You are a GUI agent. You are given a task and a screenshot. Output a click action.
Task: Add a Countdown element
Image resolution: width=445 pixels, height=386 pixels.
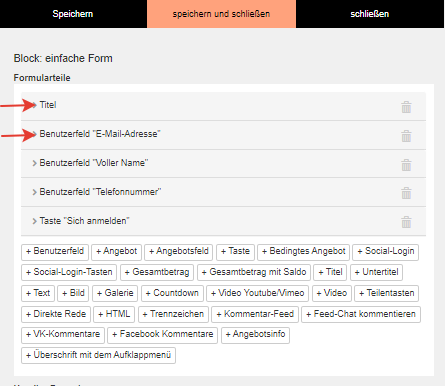pyautogui.click(x=172, y=293)
